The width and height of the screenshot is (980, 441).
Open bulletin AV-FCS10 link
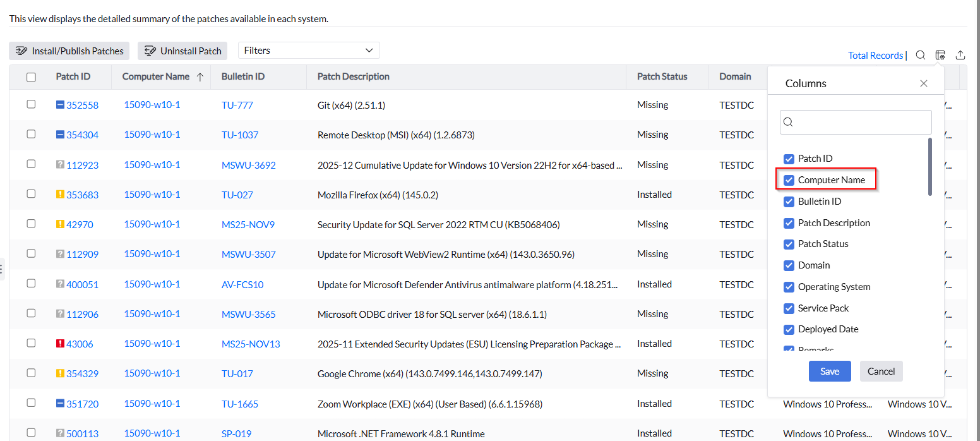pos(242,285)
